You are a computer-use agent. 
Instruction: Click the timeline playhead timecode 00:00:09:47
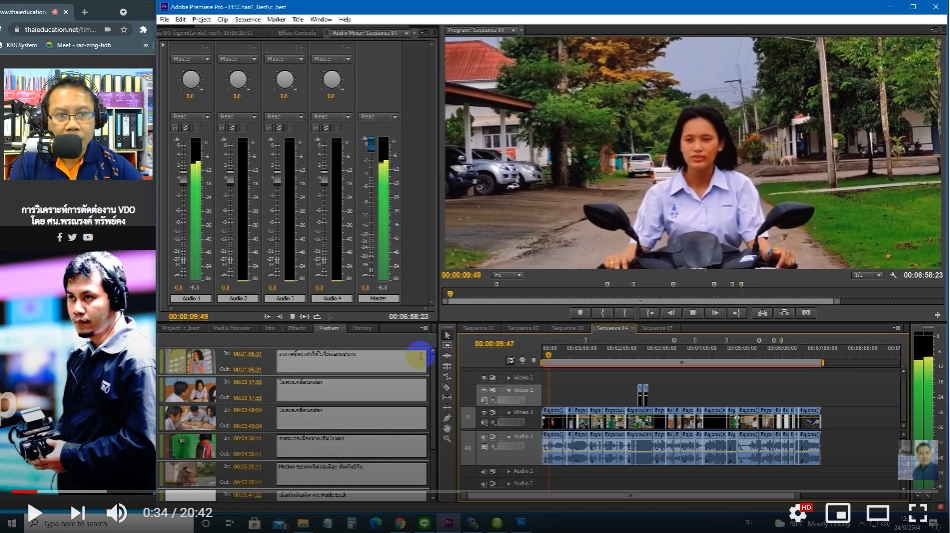click(494, 343)
